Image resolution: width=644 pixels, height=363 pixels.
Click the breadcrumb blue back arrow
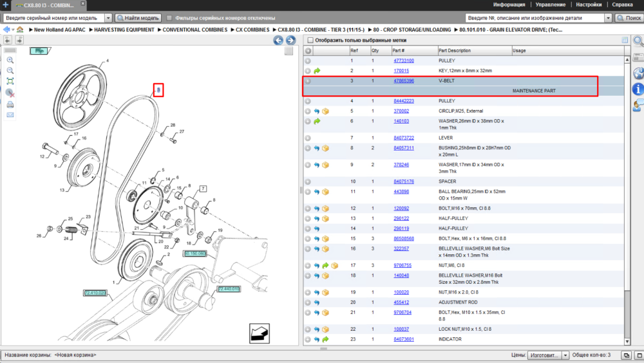point(6,30)
